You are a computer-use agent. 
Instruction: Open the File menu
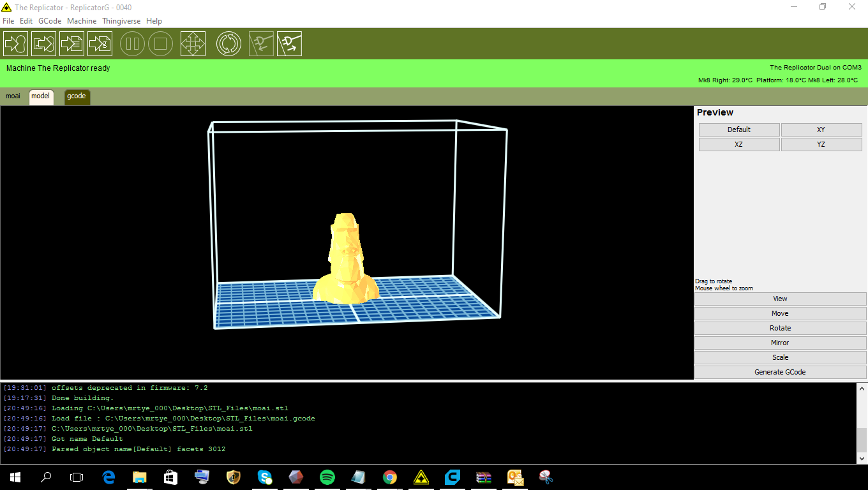pyautogui.click(x=8, y=21)
